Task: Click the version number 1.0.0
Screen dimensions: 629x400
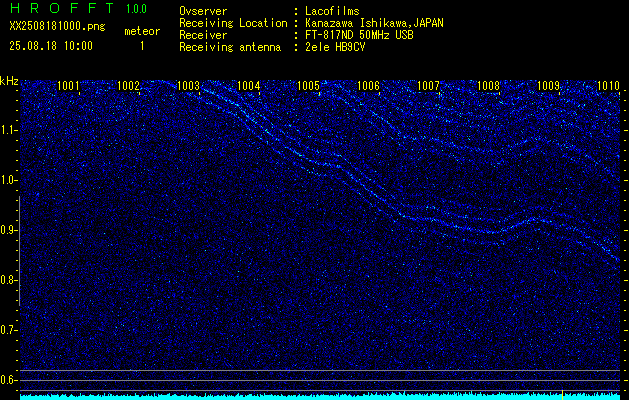Action: click(x=136, y=9)
